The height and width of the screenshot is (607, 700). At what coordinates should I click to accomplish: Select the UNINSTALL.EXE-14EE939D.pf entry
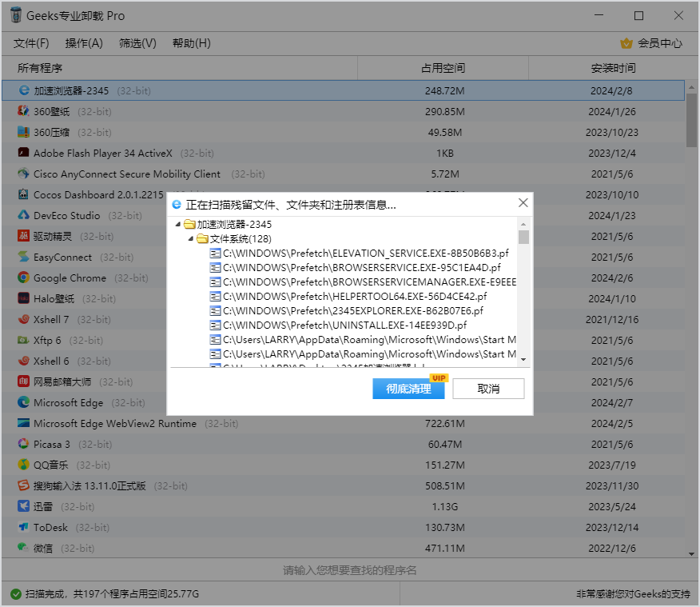[x=338, y=325]
